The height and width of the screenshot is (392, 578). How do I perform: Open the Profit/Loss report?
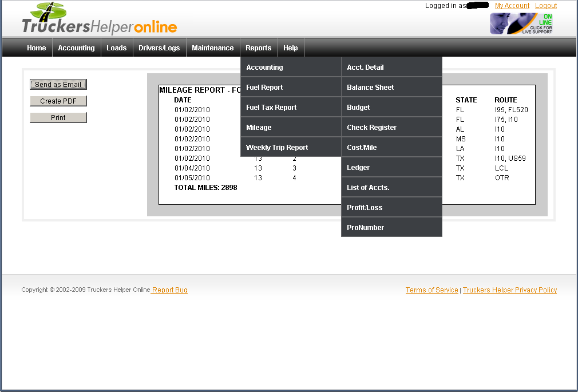click(x=365, y=208)
